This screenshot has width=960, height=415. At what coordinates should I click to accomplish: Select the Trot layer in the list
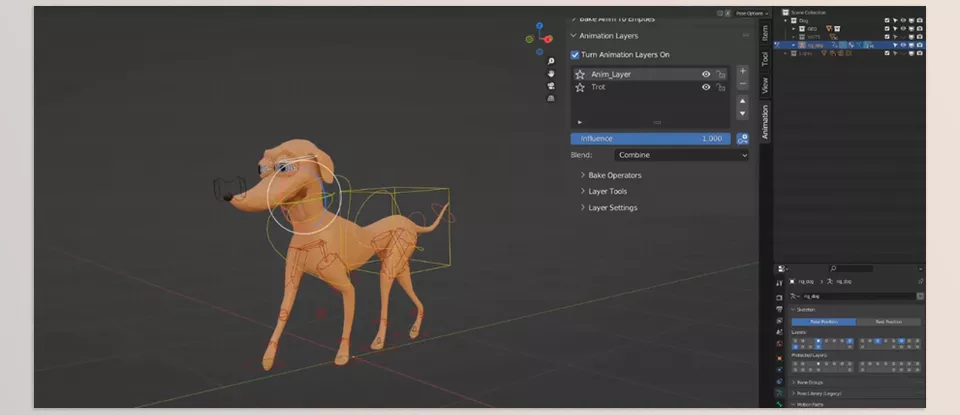pyautogui.click(x=650, y=88)
